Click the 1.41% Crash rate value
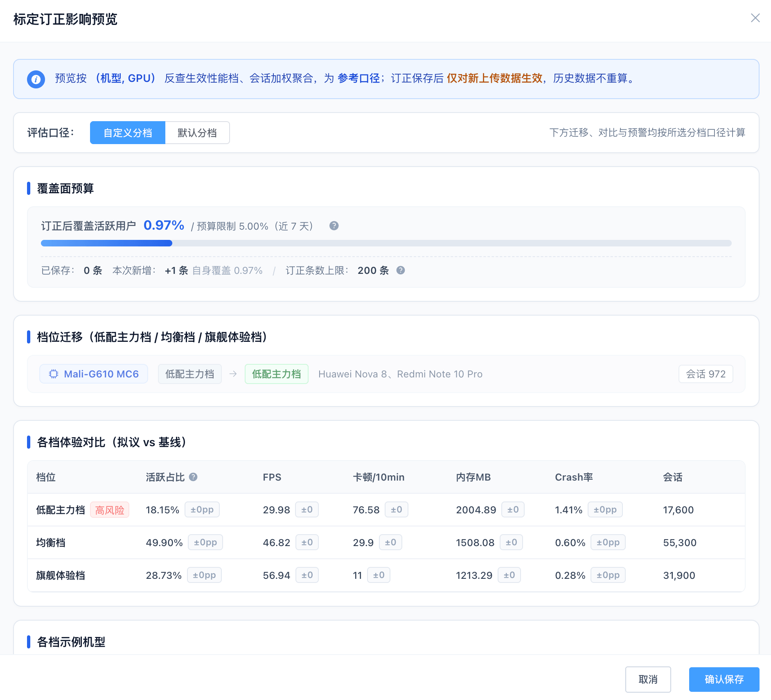Viewport: 771px width, 700px height. point(568,510)
